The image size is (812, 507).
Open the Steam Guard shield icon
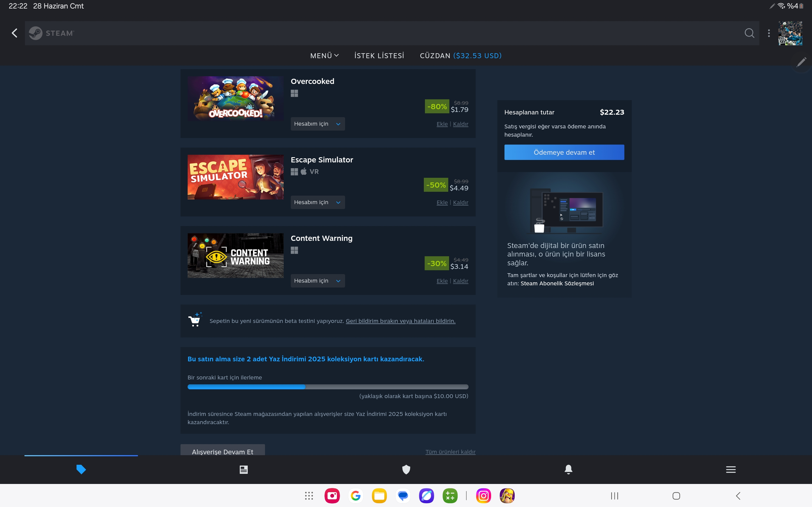click(x=406, y=469)
